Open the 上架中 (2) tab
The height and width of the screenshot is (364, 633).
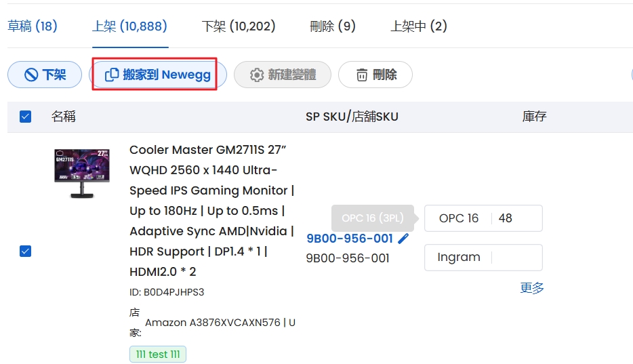click(419, 26)
